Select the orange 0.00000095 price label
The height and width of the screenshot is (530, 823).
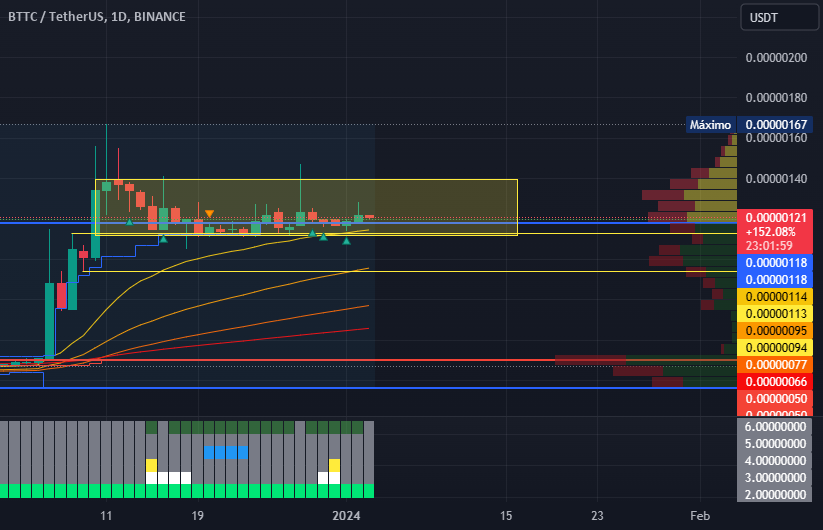coord(775,331)
